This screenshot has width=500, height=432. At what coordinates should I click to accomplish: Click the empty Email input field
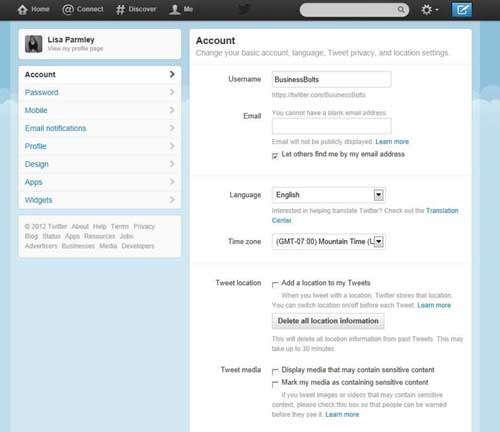click(331, 126)
